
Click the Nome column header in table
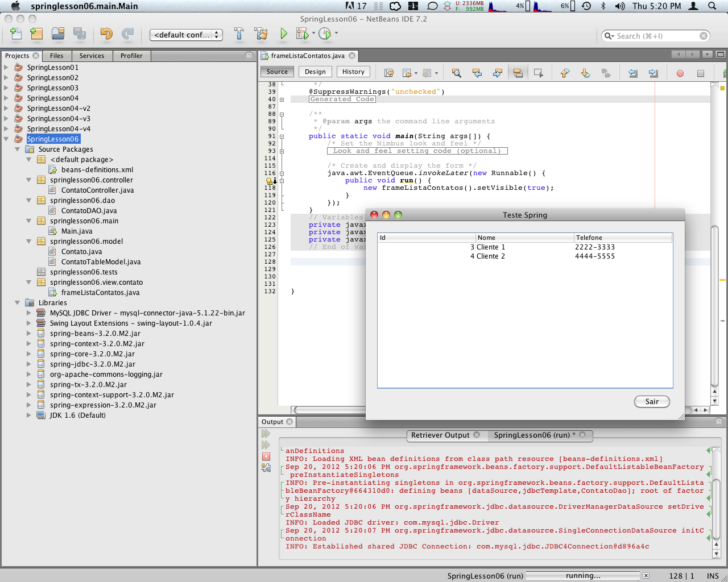point(525,238)
